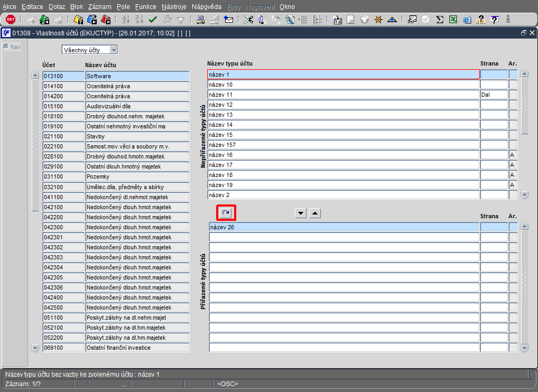The width and height of the screenshot is (538, 392).
Task: Click up arrow of accounts list scrollbar
Action: (35, 75)
